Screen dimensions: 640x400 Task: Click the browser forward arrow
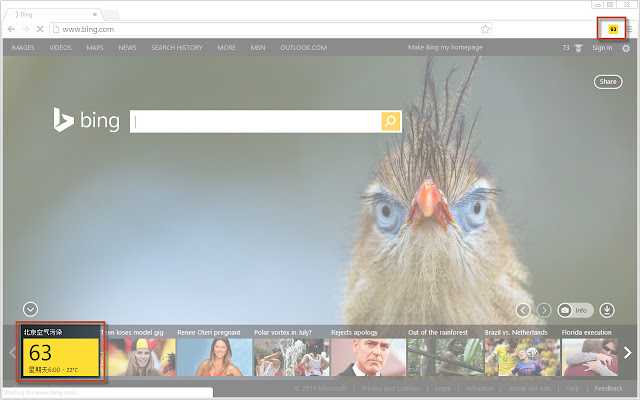point(25,29)
